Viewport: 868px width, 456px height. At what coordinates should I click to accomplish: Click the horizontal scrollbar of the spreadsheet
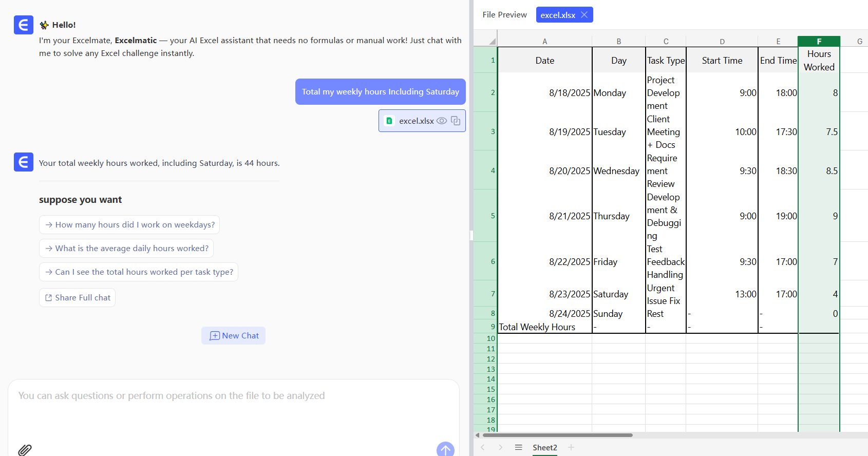[557, 435]
